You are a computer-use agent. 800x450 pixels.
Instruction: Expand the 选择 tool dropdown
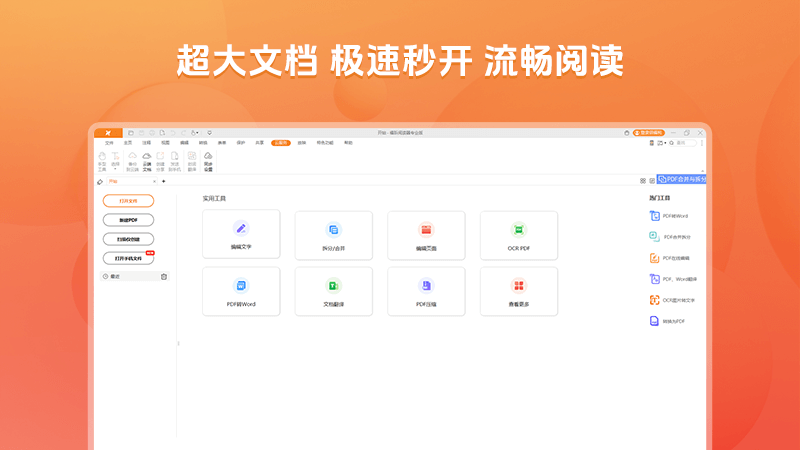(115, 169)
